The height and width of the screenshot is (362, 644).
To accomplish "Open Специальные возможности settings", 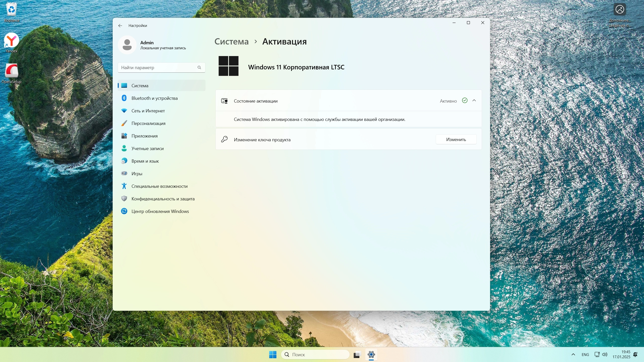I will coord(159,186).
